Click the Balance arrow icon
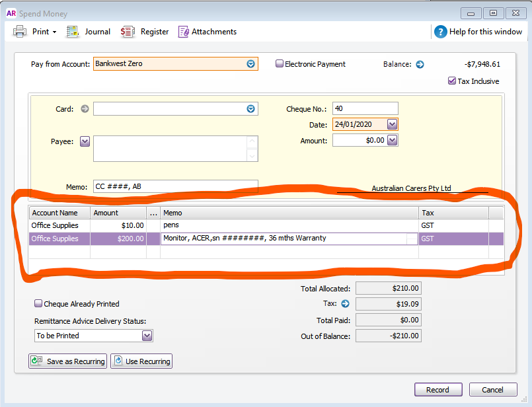The height and width of the screenshot is (407, 532). 420,64
